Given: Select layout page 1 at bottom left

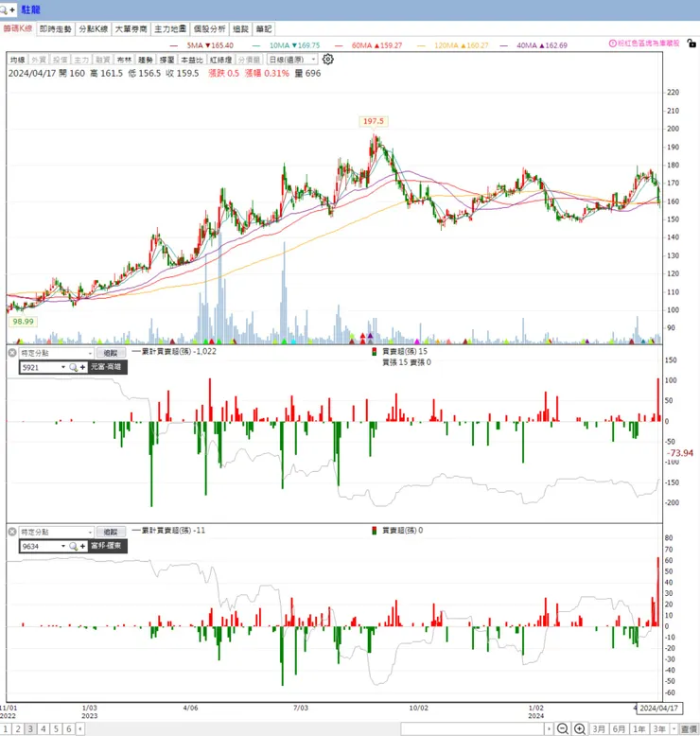Looking at the screenshot, I should pyautogui.click(x=6, y=729).
